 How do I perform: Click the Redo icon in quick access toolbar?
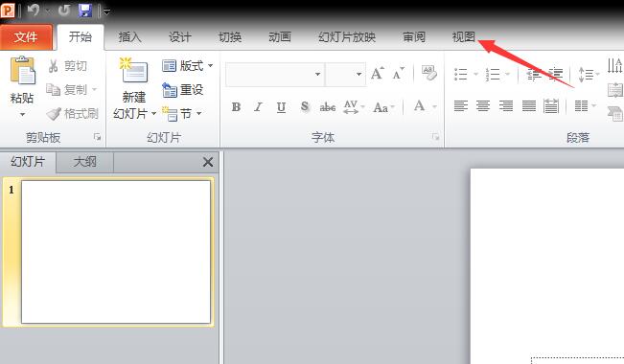coord(64,10)
